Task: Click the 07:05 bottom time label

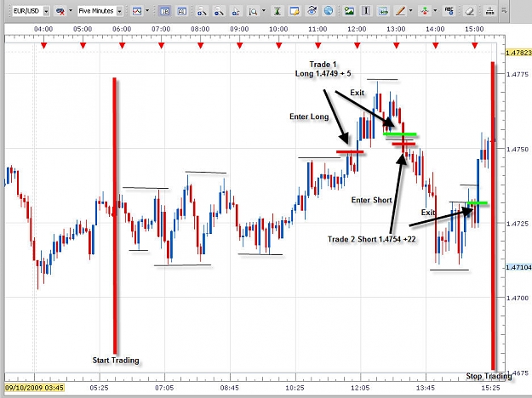Action: tap(164, 388)
